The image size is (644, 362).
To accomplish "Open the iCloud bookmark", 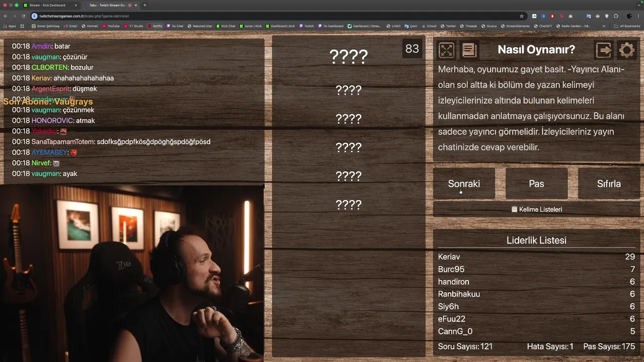I will click(x=429, y=26).
